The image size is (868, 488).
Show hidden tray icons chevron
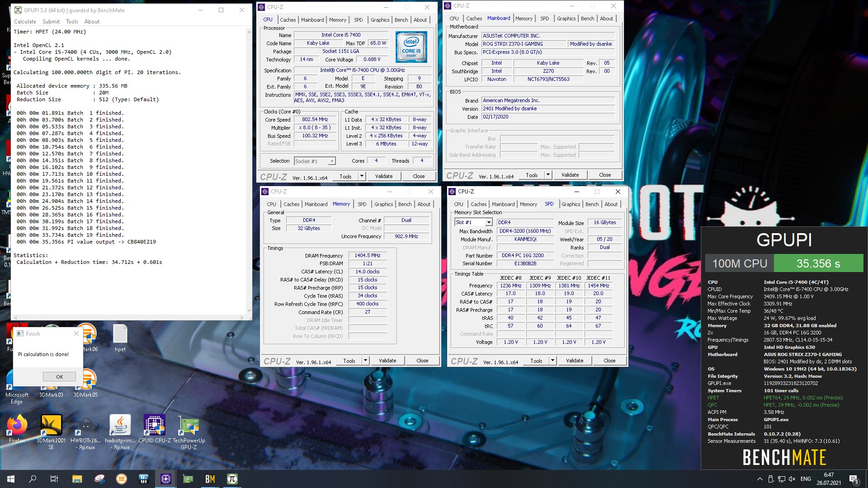click(x=759, y=479)
